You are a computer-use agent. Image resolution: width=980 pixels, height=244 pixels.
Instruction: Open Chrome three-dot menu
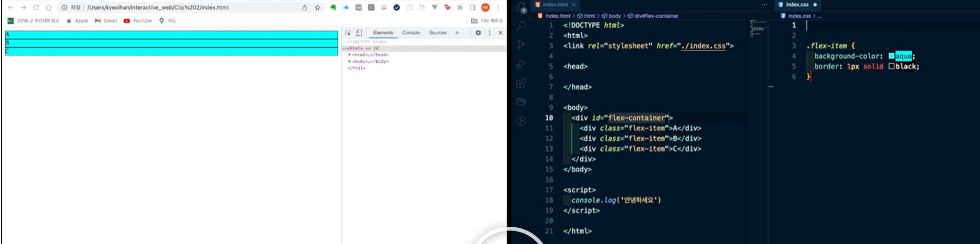(x=498, y=8)
